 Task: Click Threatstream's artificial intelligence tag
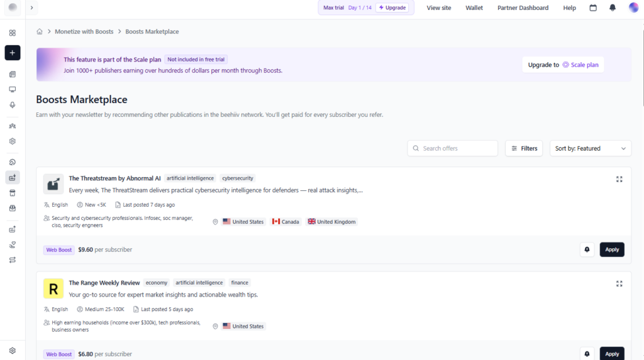190,178
